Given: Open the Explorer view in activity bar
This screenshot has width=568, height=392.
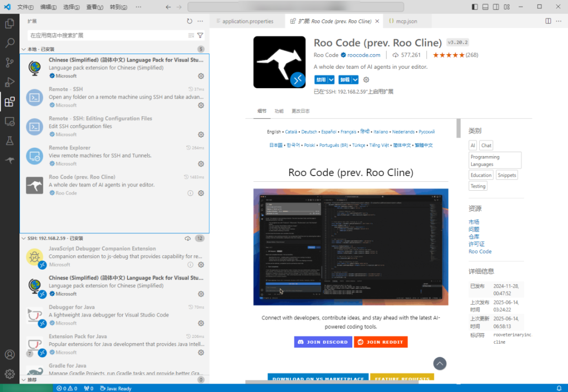Looking at the screenshot, I should coord(10,24).
